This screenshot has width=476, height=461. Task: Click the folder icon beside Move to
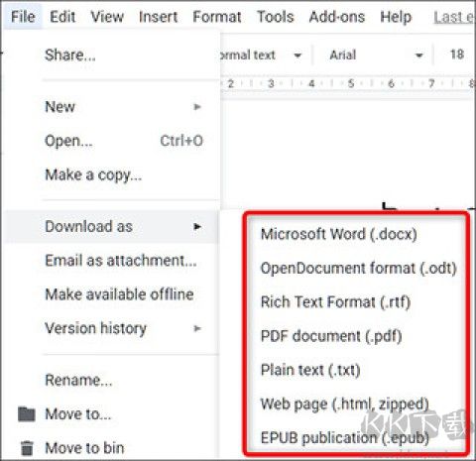27,414
